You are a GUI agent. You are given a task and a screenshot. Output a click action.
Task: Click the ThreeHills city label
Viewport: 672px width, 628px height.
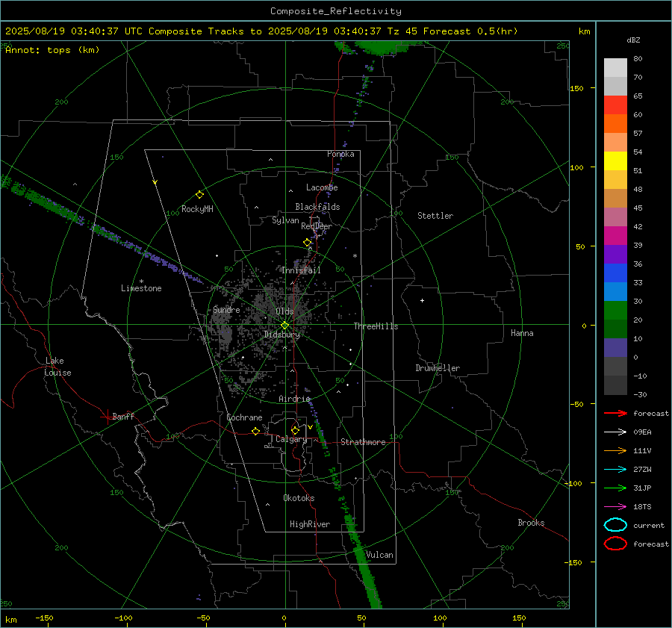click(x=376, y=326)
